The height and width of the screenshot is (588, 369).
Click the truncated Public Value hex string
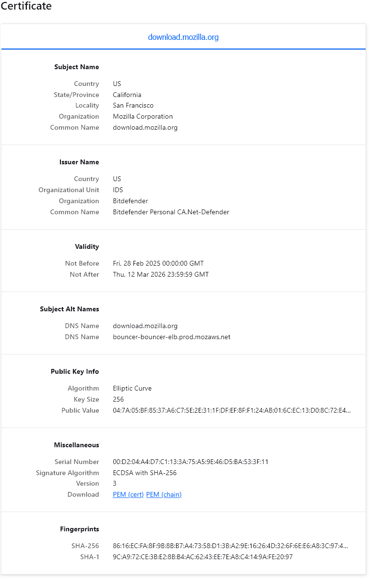232,410
